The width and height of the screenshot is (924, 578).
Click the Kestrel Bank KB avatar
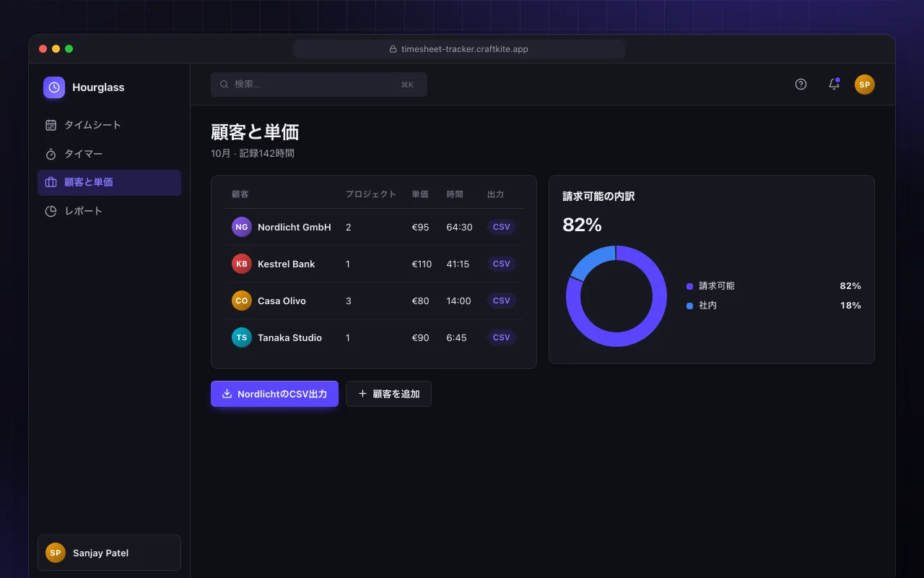click(x=242, y=264)
